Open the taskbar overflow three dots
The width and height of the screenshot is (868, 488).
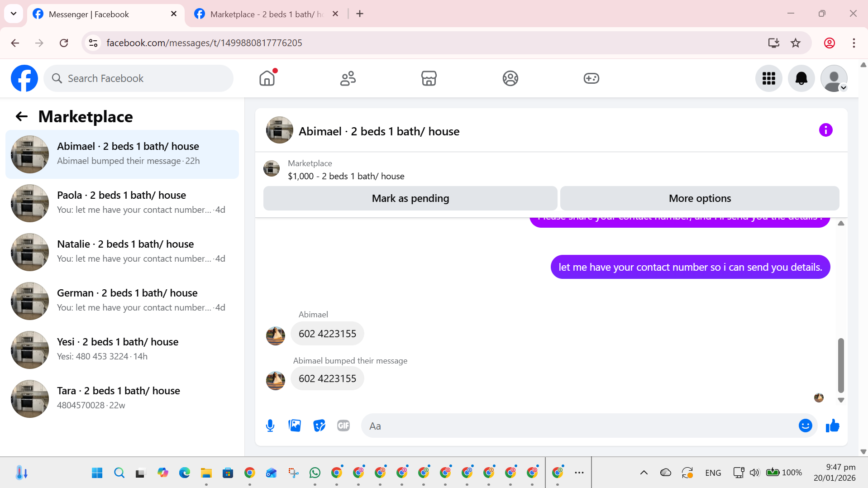[579, 473]
